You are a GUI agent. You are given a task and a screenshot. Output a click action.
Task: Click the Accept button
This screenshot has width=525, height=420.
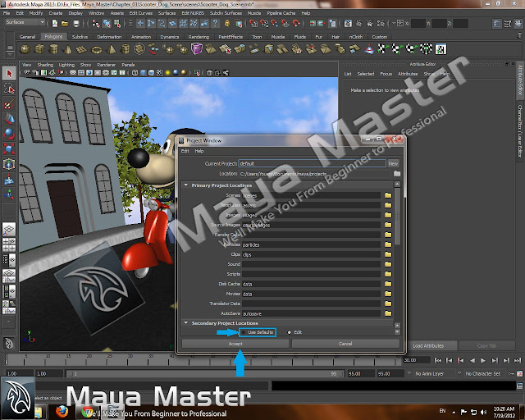(235, 344)
